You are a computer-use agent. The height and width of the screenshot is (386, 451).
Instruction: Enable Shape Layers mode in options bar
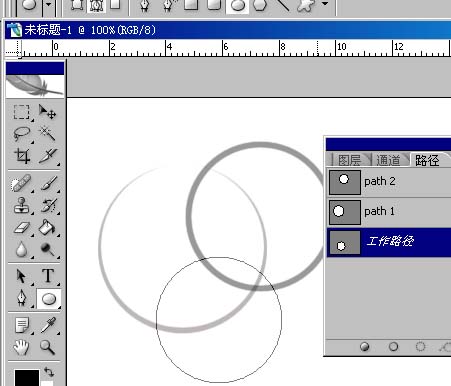click(77, 5)
